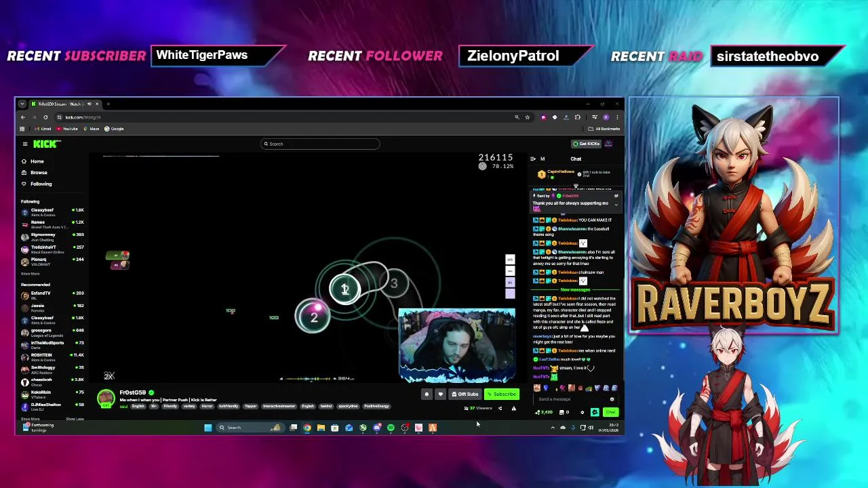
Task: Open the Chrome extensions puzzle icon
Action: (578, 117)
